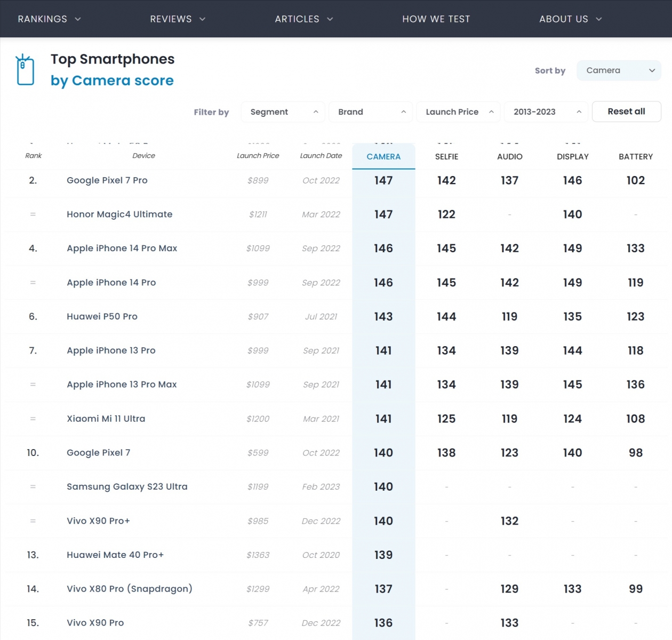Click battery score 133 for iPhone 14 Pro Max
The height and width of the screenshot is (640, 672).
tap(636, 249)
